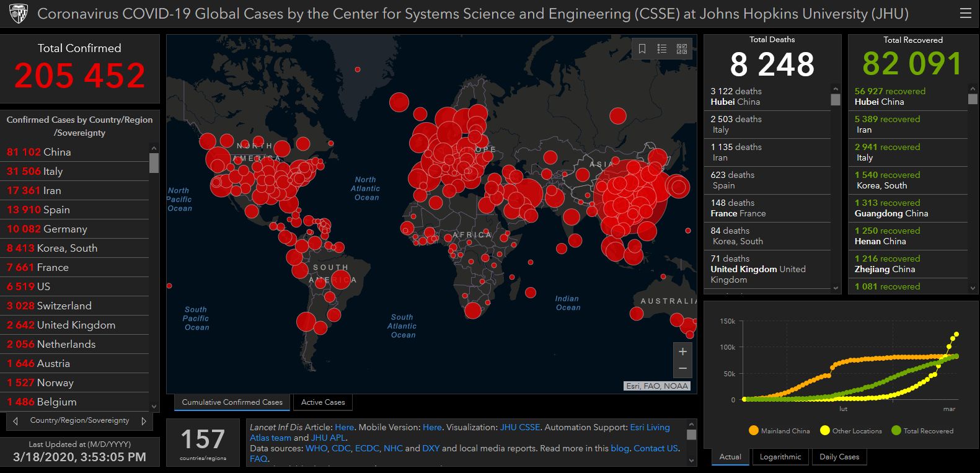This screenshot has height=473, width=980.
Task: Zoom out on the map with minus
Action: (682, 368)
